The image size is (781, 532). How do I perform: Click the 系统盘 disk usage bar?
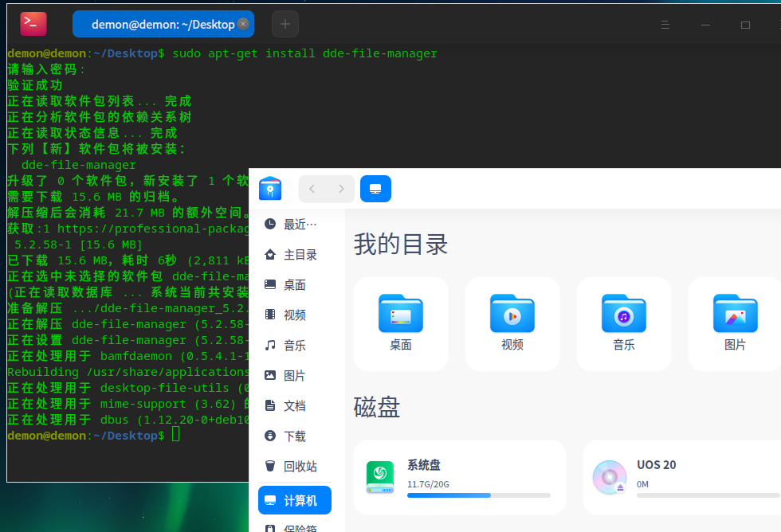(x=478, y=495)
